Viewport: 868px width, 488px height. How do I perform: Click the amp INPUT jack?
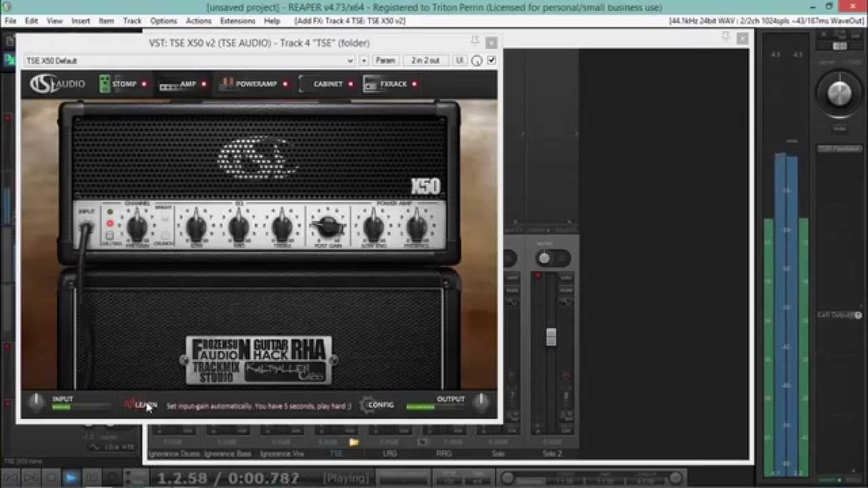[86, 227]
